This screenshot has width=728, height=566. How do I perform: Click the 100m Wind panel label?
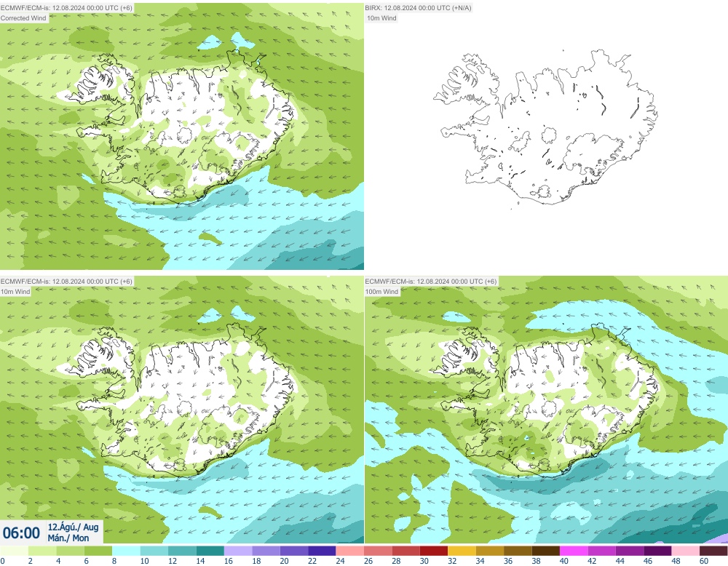point(382,291)
